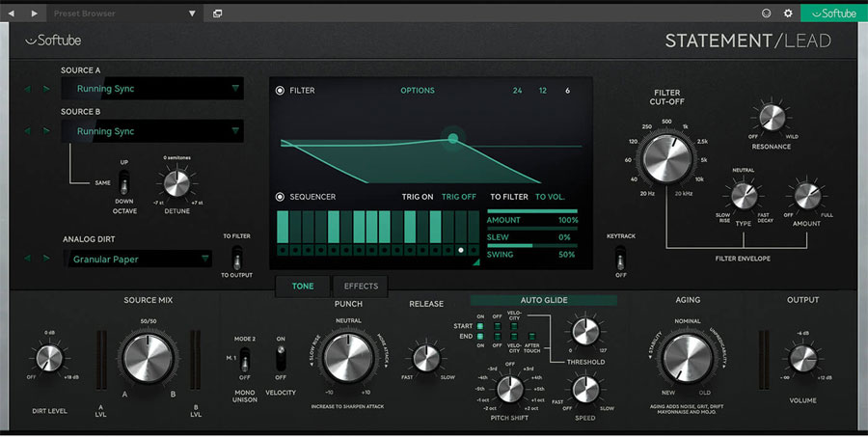Select the 6 dB filter slope
Image resolution: width=868 pixels, height=438 pixels.
(x=567, y=91)
